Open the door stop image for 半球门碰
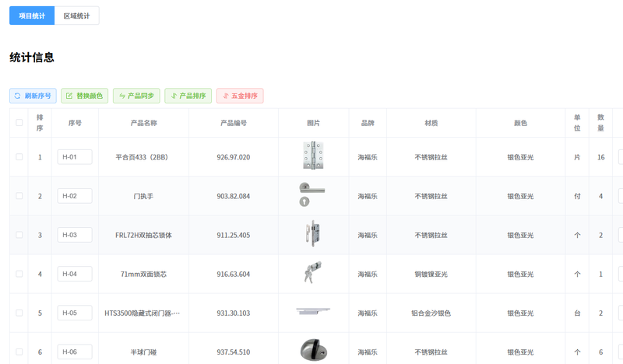 [x=314, y=350]
